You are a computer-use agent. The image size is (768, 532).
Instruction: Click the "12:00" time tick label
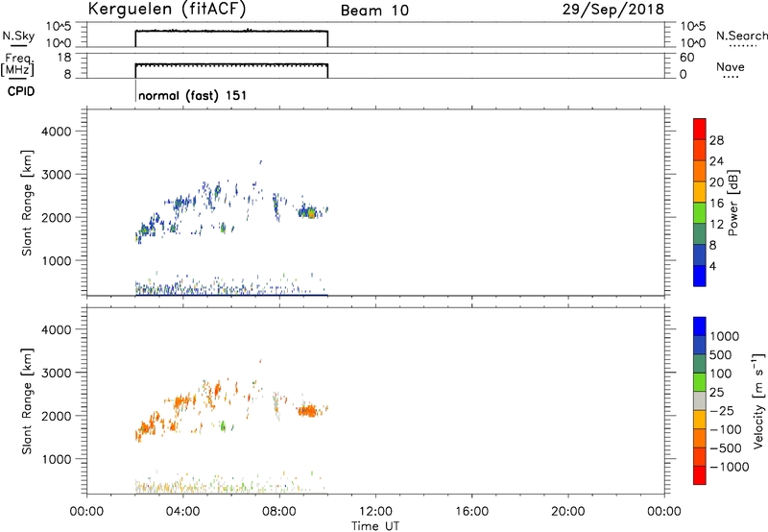(x=375, y=512)
